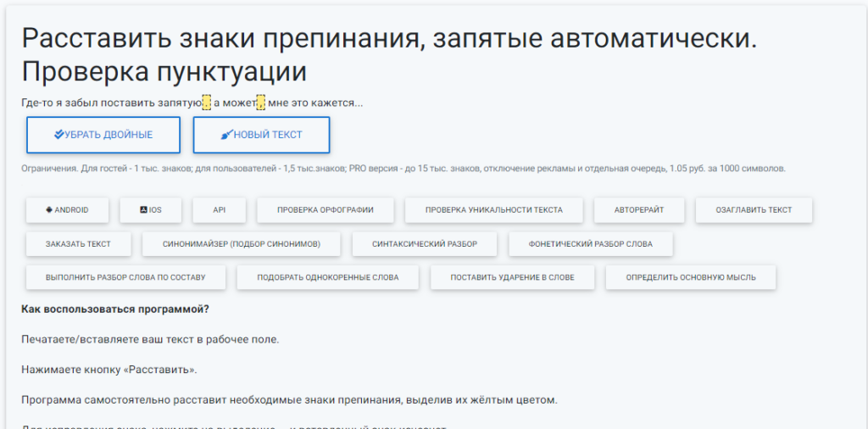Select the Авторерайт button
This screenshot has height=429, width=868.
(639, 209)
